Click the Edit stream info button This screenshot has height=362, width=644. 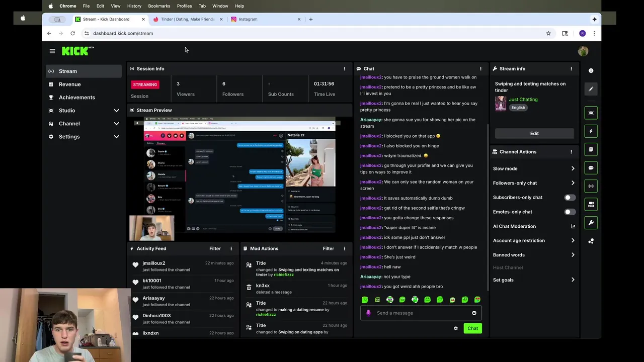coord(534,134)
